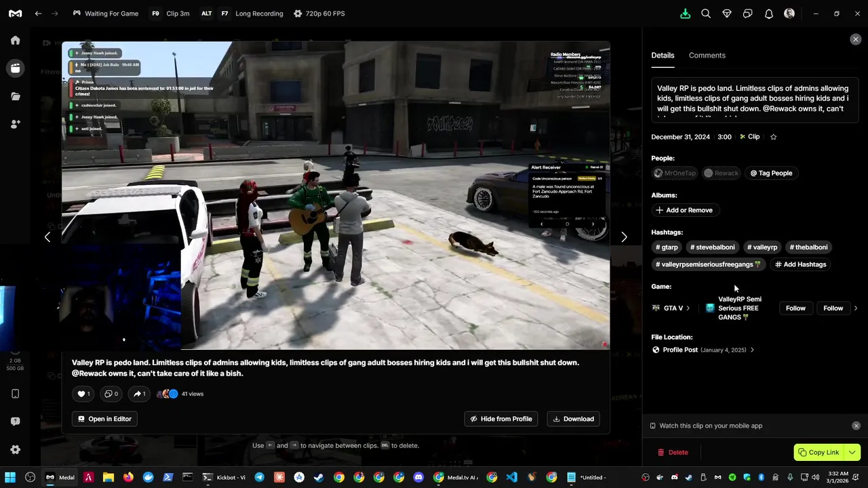Open Profile Post file location

703,350
